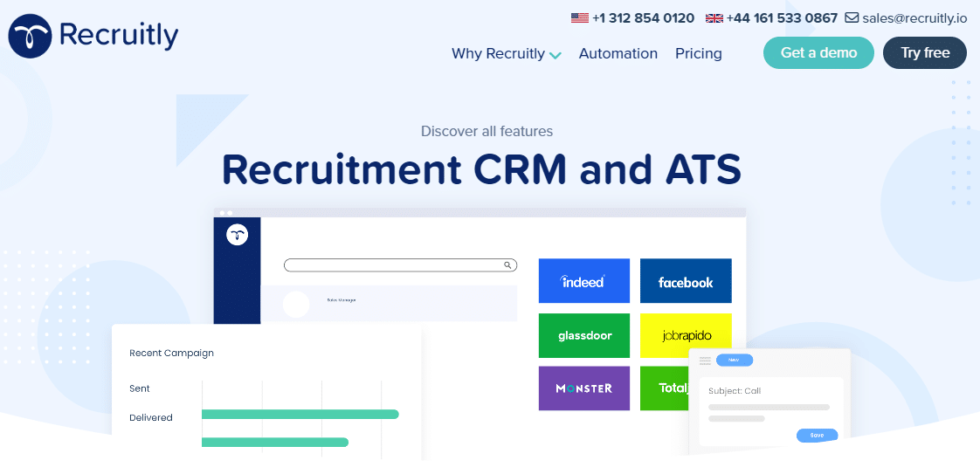Select the Indeed job board tile

583,281
